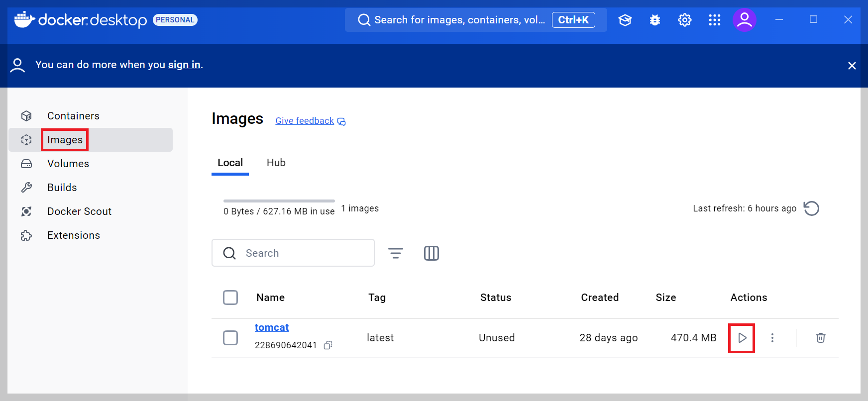Click the Extensions puzzle icon
868x401 pixels.
(26, 235)
